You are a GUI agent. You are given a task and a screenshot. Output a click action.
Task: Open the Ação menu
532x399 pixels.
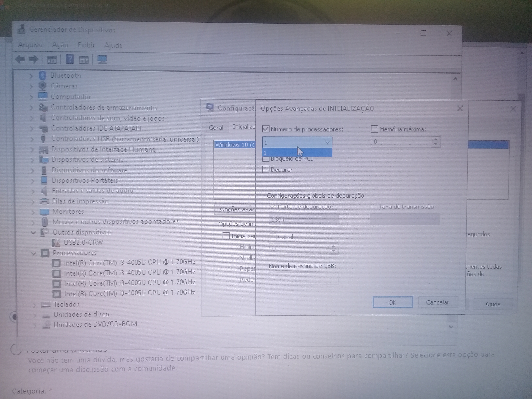pyautogui.click(x=60, y=45)
